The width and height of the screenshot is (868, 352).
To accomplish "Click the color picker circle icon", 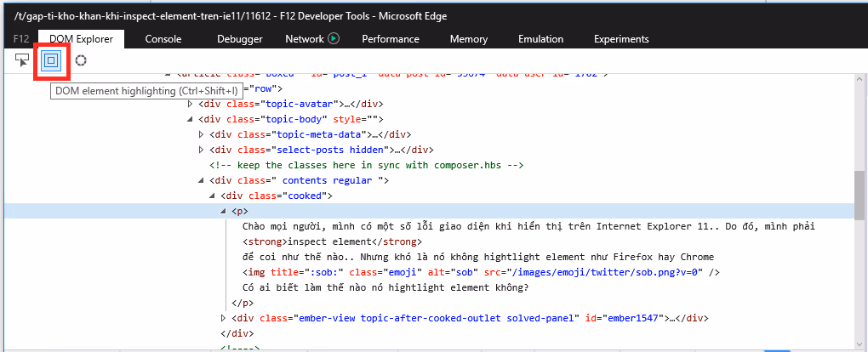I will click(x=81, y=60).
